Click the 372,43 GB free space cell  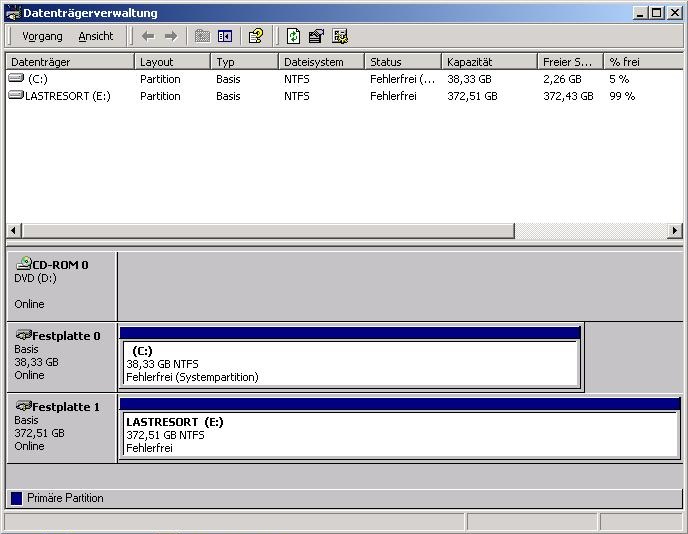(568, 96)
